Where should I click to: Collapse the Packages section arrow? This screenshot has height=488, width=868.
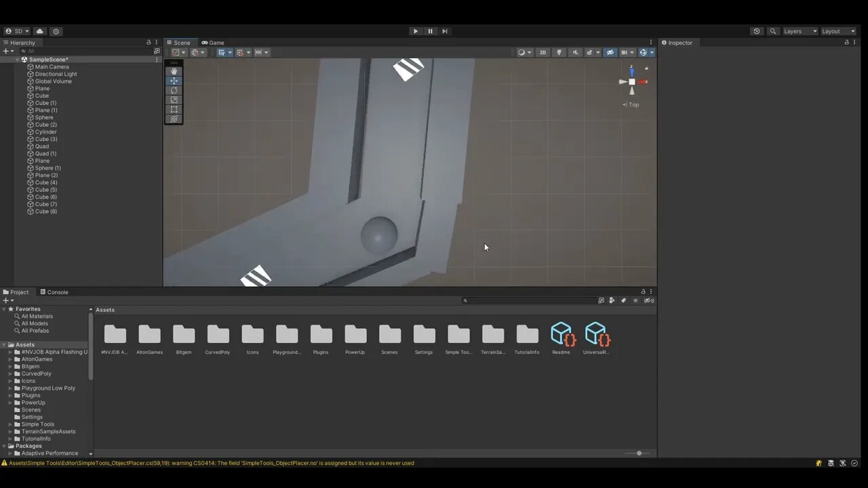pyautogui.click(x=4, y=446)
